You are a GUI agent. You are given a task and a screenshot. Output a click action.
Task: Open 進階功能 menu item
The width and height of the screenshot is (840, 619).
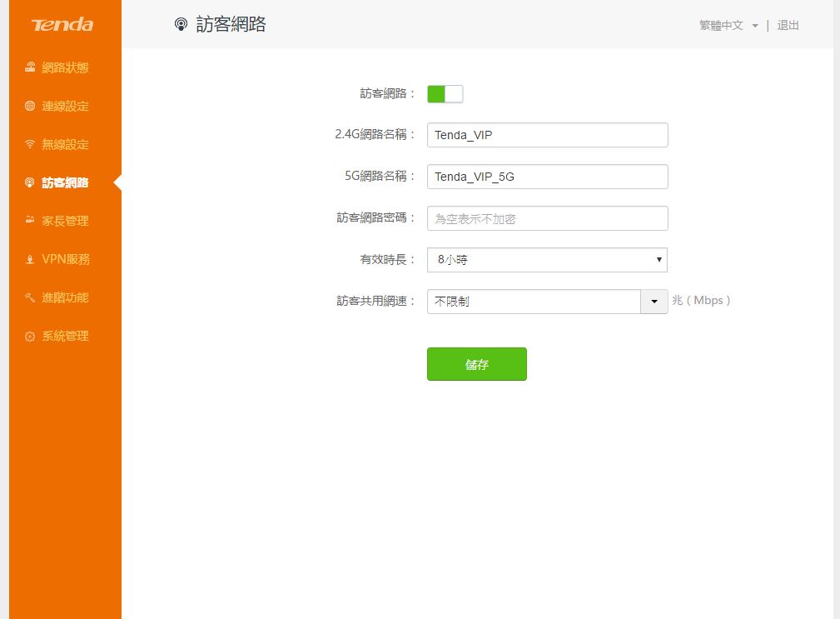pyautogui.click(x=66, y=297)
